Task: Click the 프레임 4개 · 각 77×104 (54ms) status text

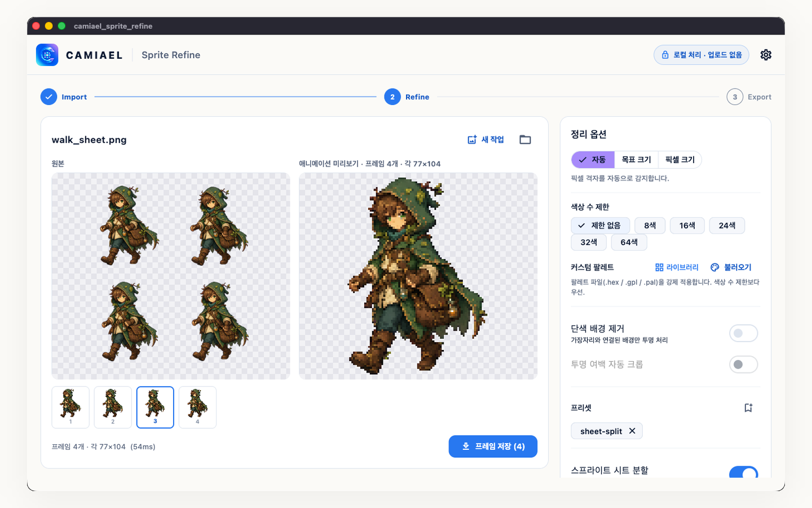Action: pyautogui.click(x=104, y=446)
